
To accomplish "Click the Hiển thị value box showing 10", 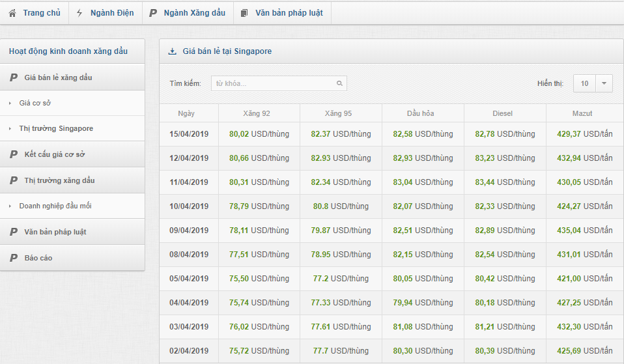I will coord(584,83).
